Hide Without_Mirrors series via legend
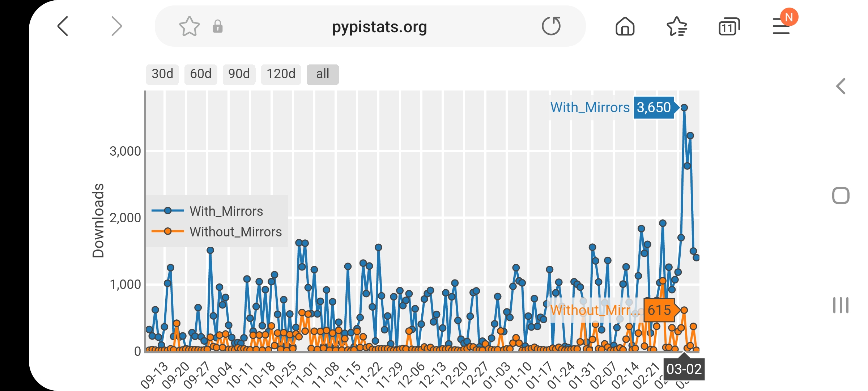868x391 pixels. [x=235, y=232]
